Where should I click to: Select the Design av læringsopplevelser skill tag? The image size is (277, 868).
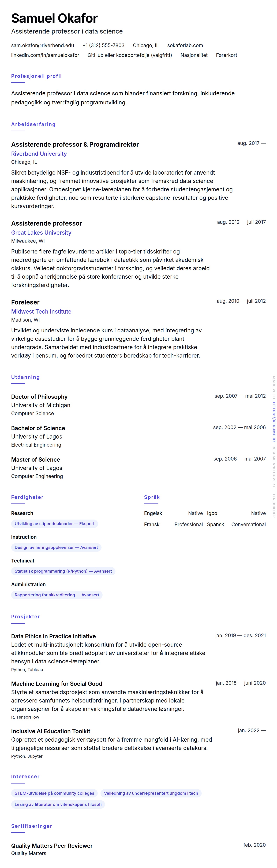click(x=56, y=547)
